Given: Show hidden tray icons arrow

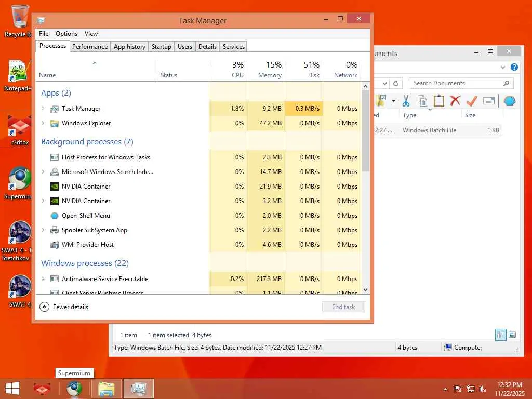Looking at the screenshot, I should click(445, 389).
